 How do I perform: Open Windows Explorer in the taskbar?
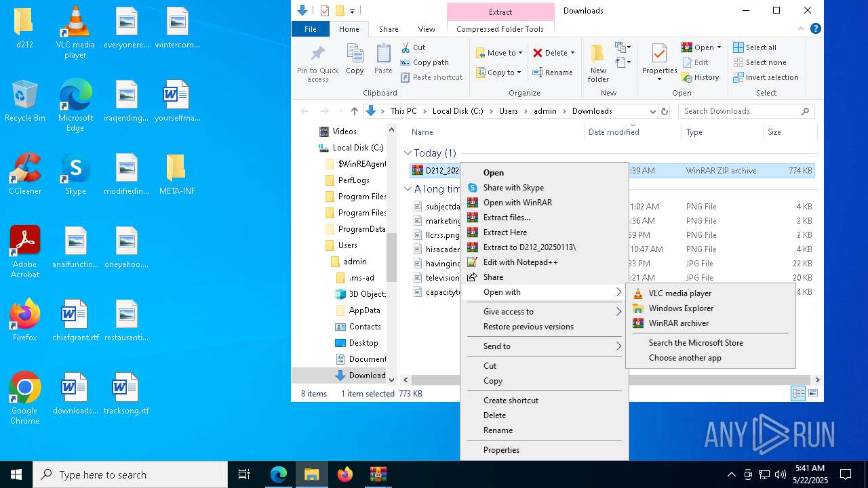click(x=311, y=474)
